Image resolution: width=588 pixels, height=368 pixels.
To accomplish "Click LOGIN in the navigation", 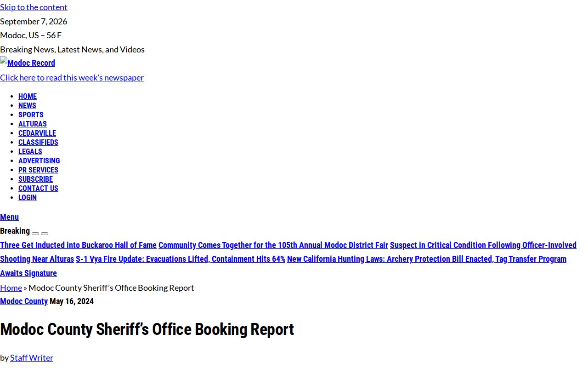I will (x=28, y=197).
